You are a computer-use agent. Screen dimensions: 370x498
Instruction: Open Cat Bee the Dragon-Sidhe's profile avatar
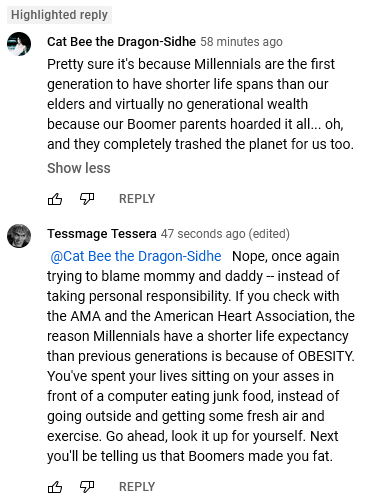(19, 44)
